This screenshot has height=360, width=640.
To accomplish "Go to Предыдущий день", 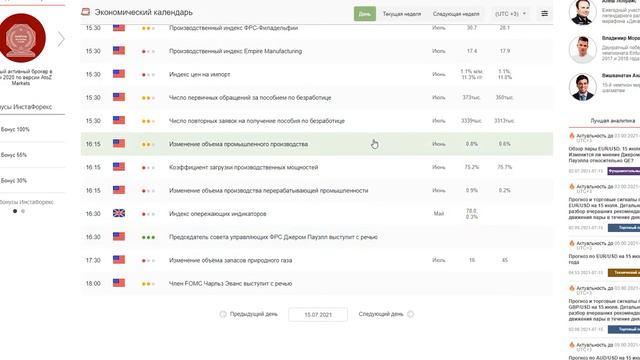I will (x=249, y=314).
